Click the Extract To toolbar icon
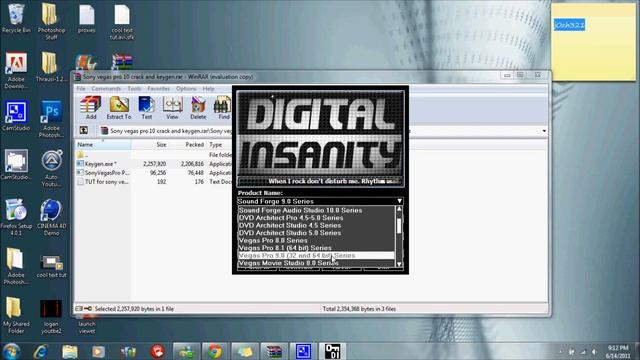The height and width of the screenshot is (360, 640). pyautogui.click(x=119, y=108)
